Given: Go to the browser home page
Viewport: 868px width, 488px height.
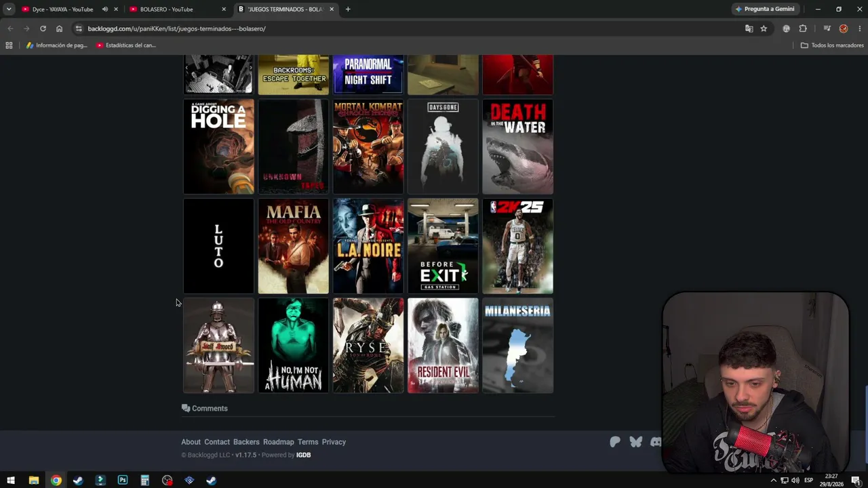Looking at the screenshot, I should pos(59,28).
